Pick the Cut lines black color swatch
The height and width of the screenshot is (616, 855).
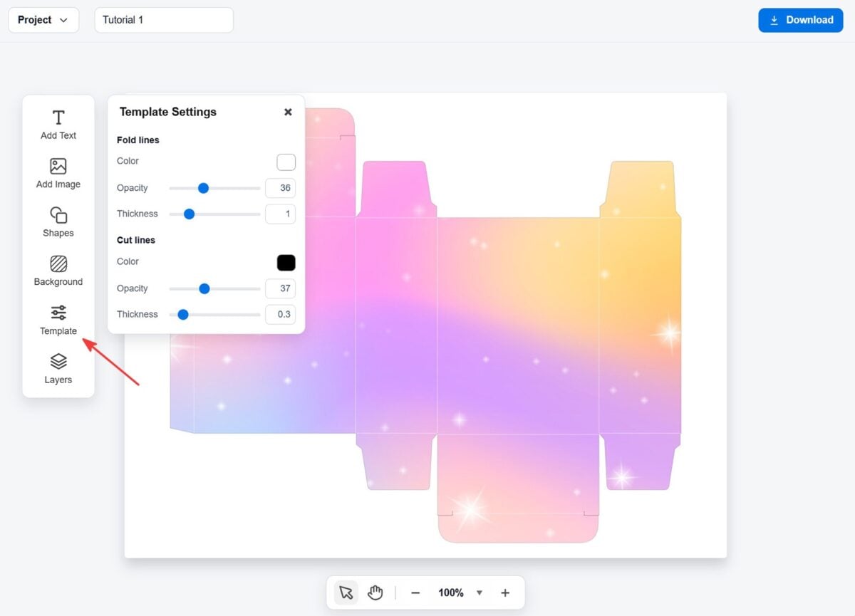click(286, 262)
